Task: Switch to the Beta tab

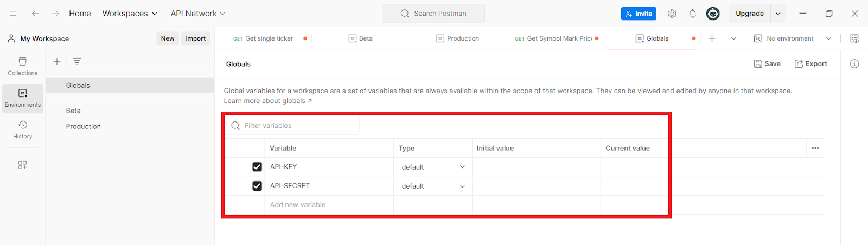Action: [x=360, y=38]
